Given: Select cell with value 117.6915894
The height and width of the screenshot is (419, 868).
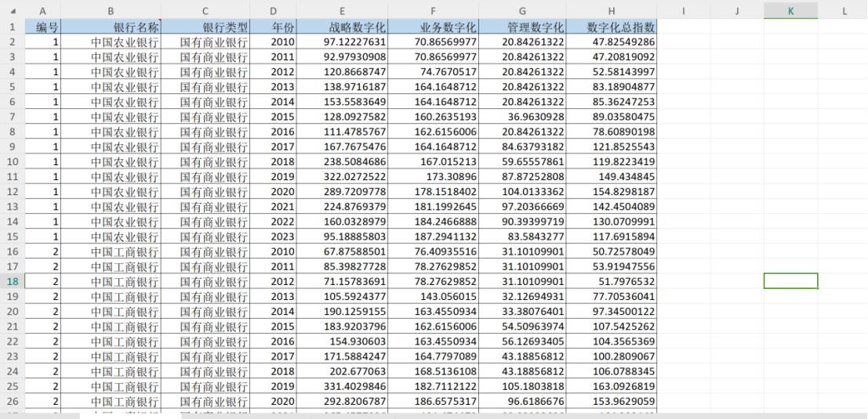Looking at the screenshot, I should [x=611, y=236].
